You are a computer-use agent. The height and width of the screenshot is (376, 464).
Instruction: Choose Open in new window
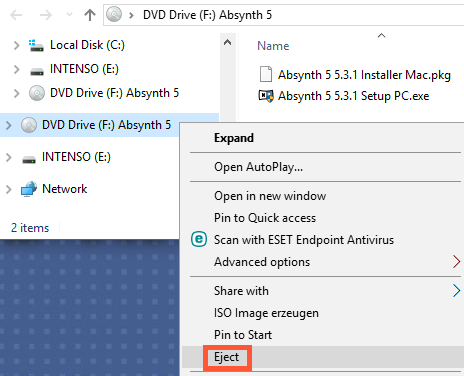pos(270,196)
